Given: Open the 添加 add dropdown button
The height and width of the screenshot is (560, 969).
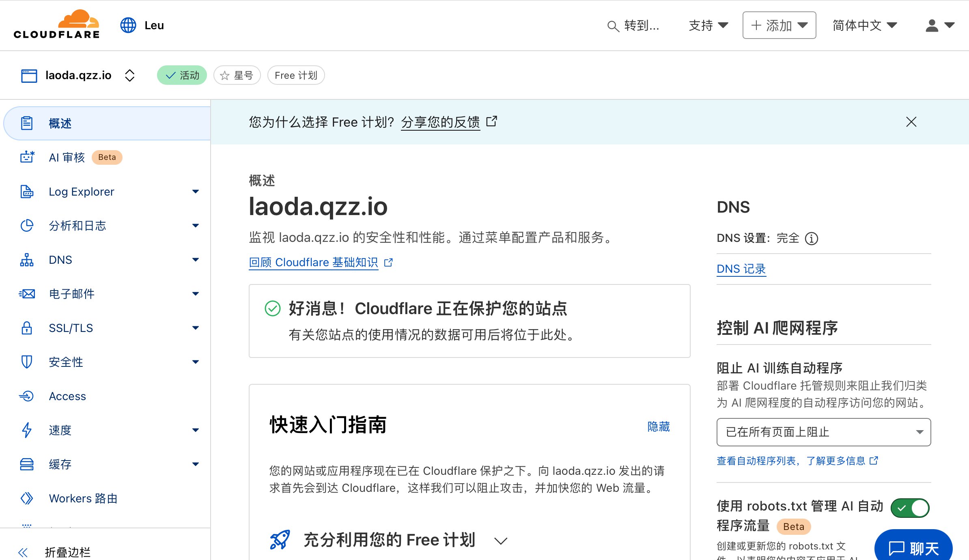Looking at the screenshot, I should pos(779,25).
